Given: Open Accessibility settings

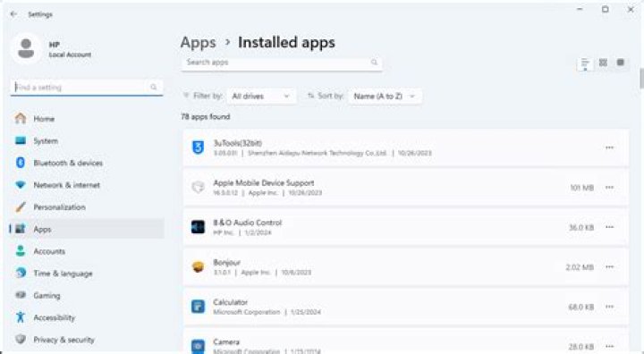Looking at the screenshot, I should pos(86,317).
